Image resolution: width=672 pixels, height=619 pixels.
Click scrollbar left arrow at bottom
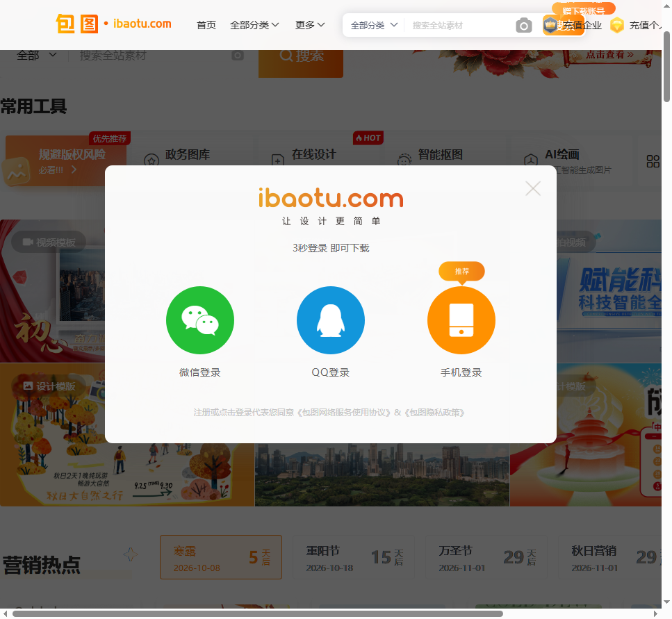click(5, 614)
